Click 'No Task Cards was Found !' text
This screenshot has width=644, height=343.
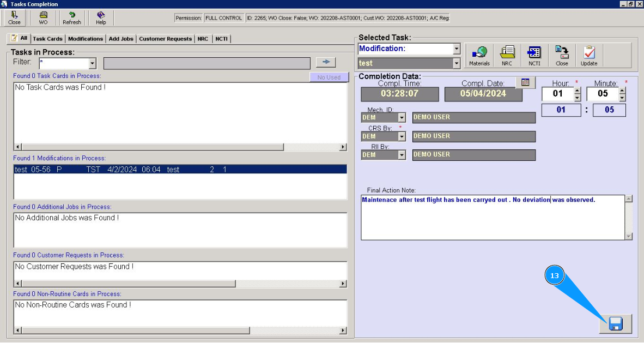pos(60,87)
